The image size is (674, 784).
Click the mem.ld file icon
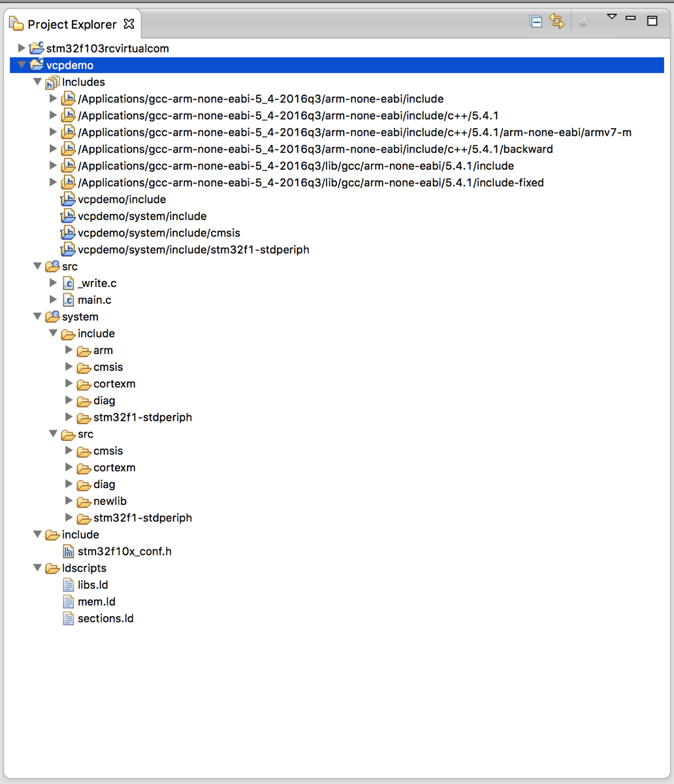pyautogui.click(x=68, y=602)
